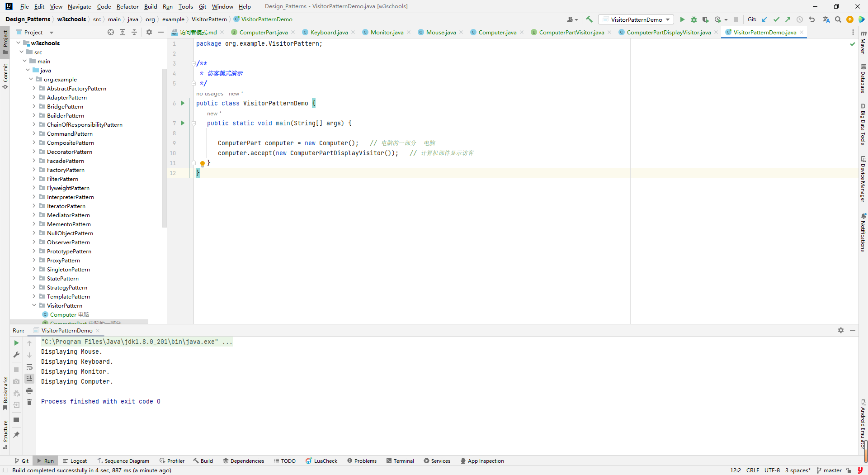
Task: Expand the BuilderPattern folder
Action: click(x=34, y=115)
